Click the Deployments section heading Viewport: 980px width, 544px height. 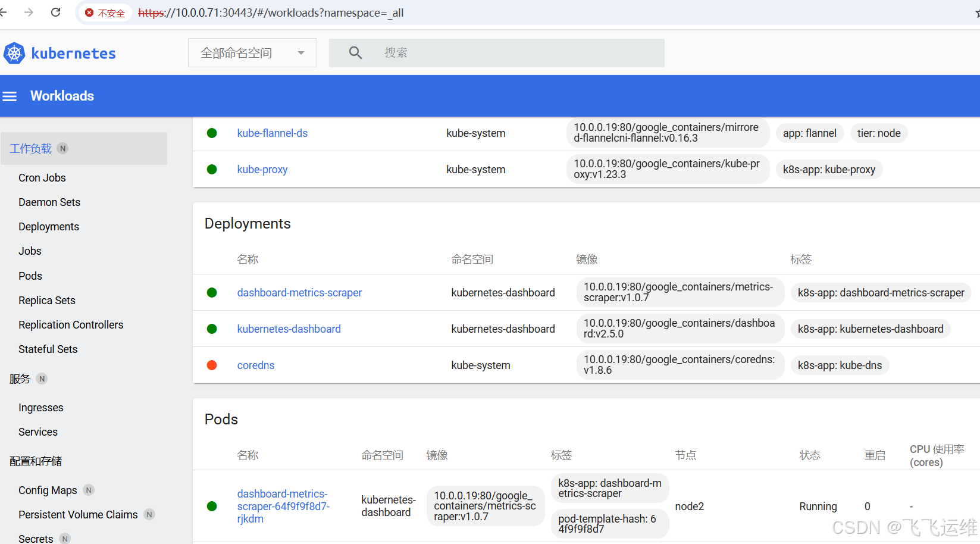coord(248,224)
